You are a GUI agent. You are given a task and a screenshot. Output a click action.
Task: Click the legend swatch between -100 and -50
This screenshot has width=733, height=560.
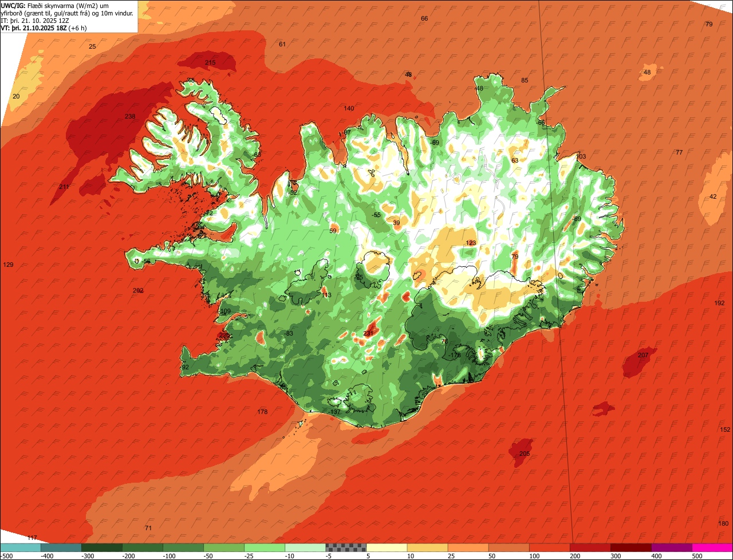(x=183, y=547)
